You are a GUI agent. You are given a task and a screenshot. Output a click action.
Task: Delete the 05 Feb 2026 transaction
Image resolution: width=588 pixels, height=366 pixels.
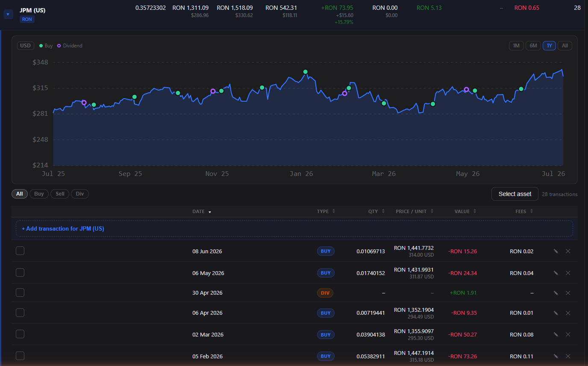(568, 356)
